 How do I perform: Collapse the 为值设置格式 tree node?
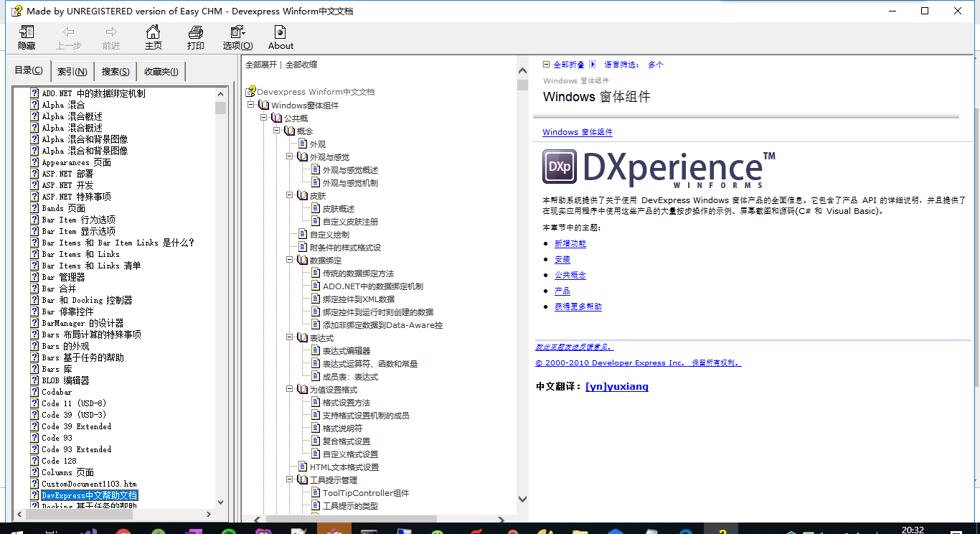click(x=290, y=390)
